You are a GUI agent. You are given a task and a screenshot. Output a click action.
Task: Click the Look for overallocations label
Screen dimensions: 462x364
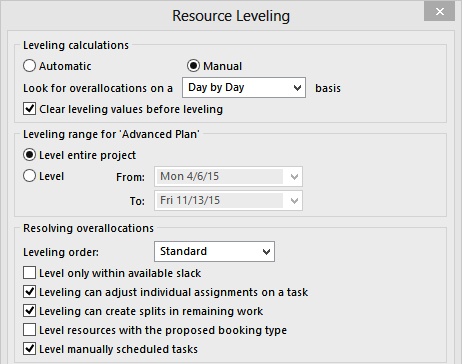(98, 88)
